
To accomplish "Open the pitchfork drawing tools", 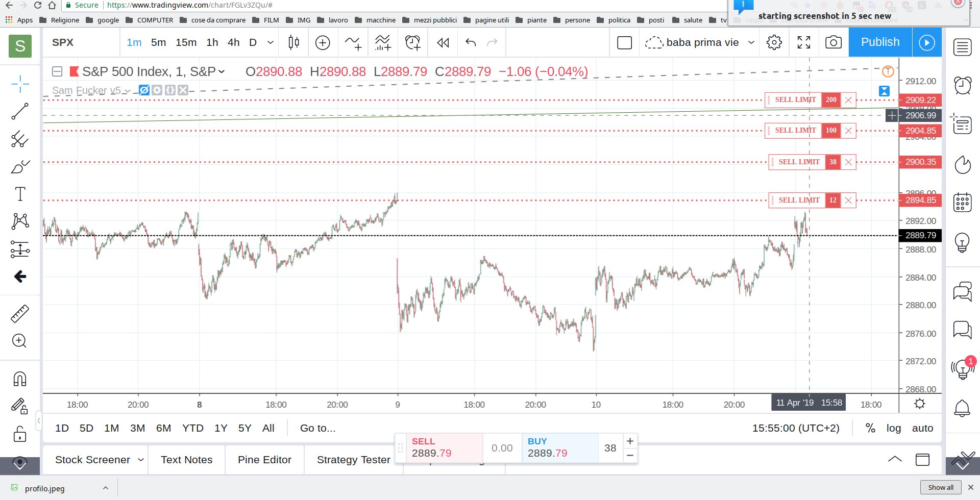I will coord(20,139).
